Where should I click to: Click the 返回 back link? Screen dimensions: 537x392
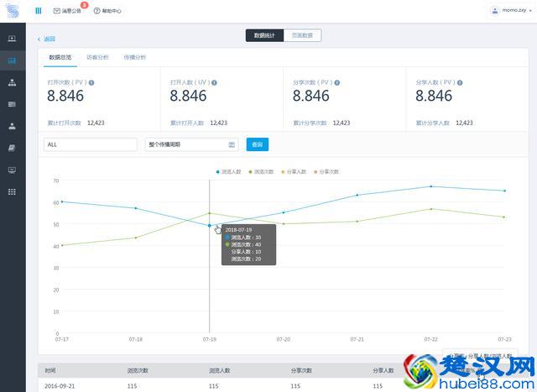pos(47,39)
